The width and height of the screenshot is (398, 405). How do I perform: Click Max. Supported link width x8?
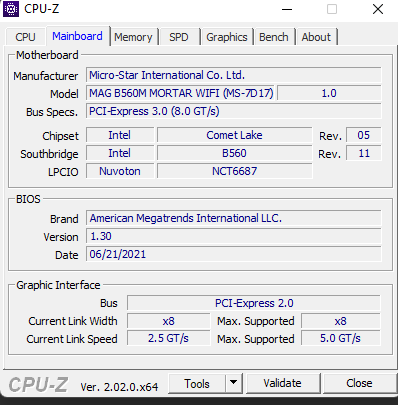click(341, 321)
